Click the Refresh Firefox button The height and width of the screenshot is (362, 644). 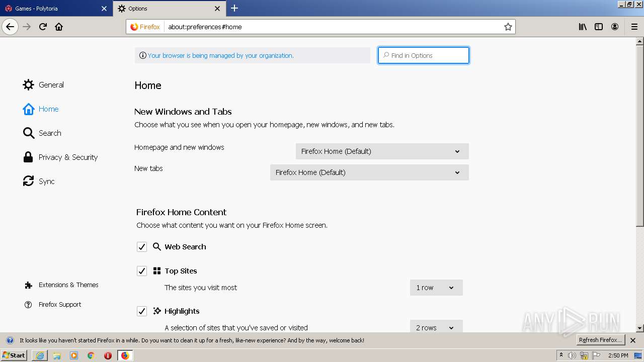[601, 340]
